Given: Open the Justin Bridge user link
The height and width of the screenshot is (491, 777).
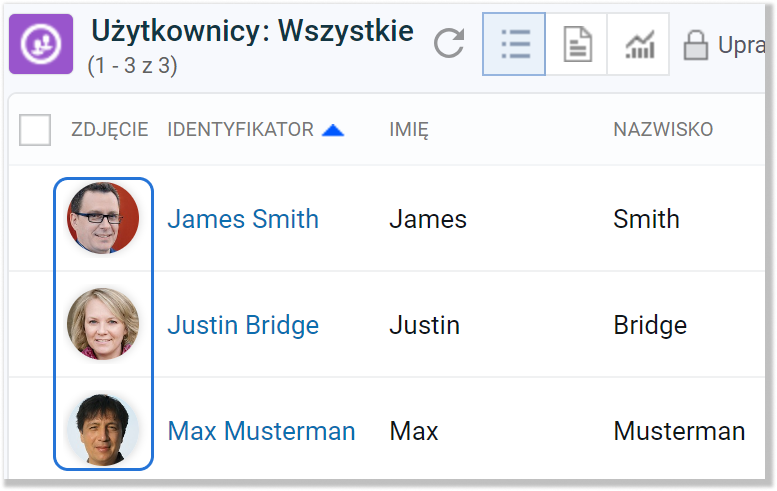Looking at the screenshot, I should [243, 325].
